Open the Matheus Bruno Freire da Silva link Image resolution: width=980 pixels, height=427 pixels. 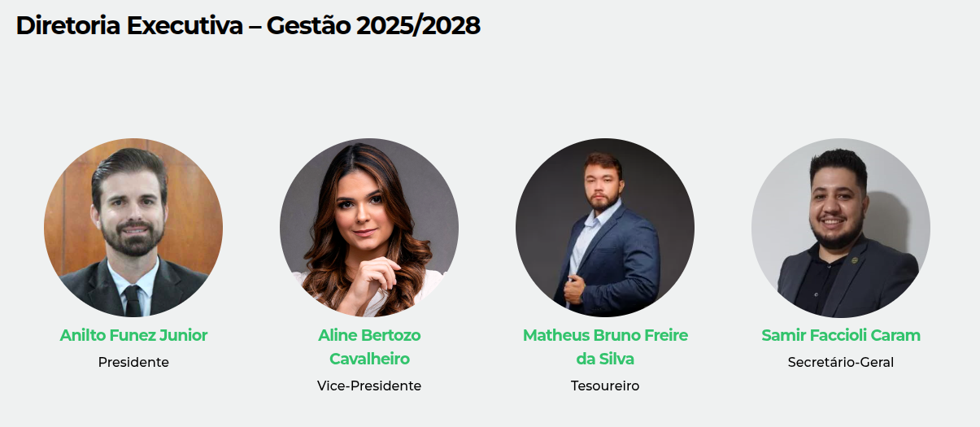[x=605, y=346]
